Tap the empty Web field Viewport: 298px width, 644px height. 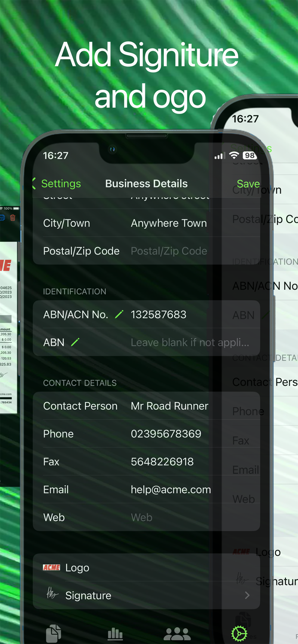tap(141, 518)
